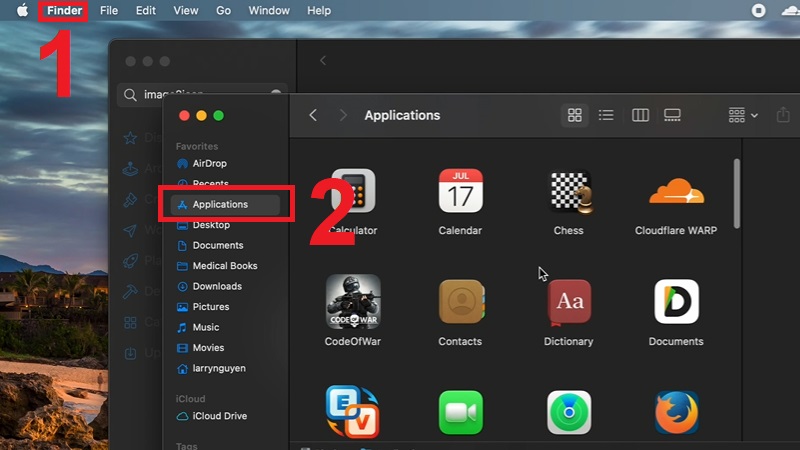Image resolution: width=800 pixels, height=450 pixels.
Task: Click the search field in background window
Action: click(202, 94)
